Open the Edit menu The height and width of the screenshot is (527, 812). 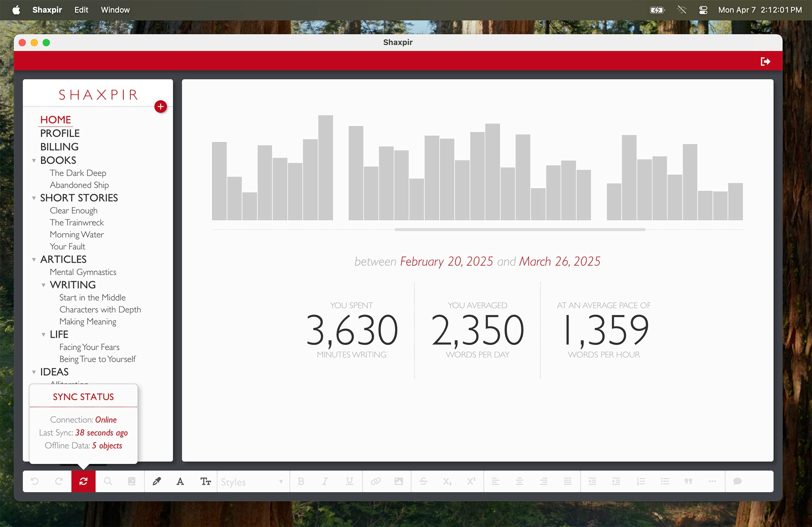click(81, 10)
